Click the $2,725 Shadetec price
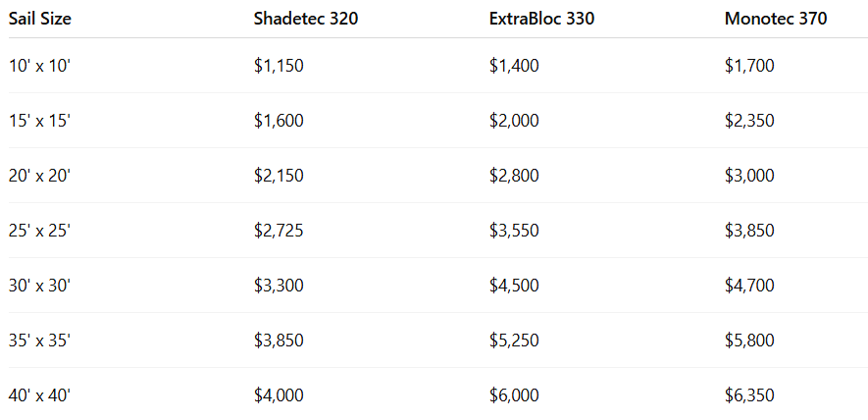This screenshot has height=420, width=868. click(279, 231)
